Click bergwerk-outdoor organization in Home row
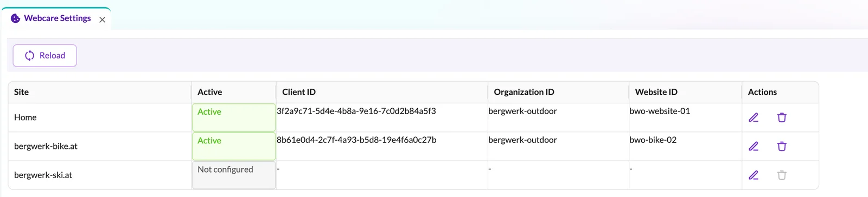The height and width of the screenshot is (197, 868). click(x=522, y=111)
